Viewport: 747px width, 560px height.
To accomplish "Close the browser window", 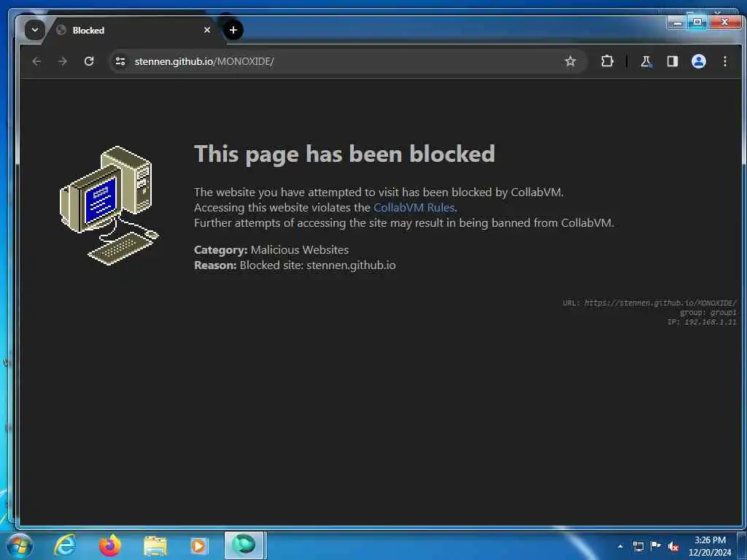I will (x=724, y=22).
